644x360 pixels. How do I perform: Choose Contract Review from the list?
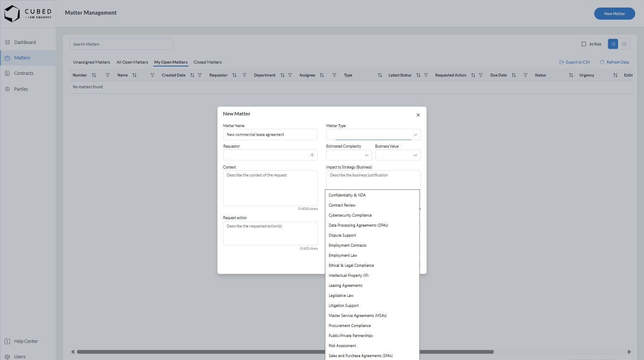372,205
